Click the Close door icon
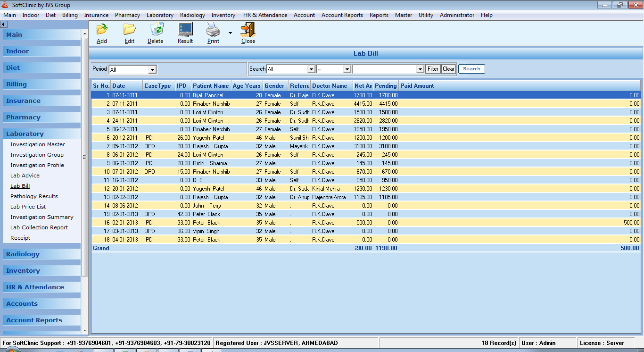 click(248, 30)
